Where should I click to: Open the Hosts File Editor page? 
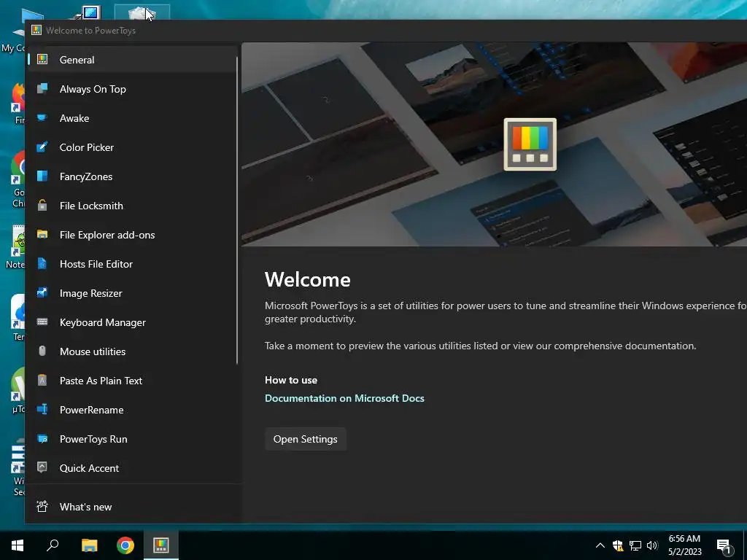tap(133, 263)
